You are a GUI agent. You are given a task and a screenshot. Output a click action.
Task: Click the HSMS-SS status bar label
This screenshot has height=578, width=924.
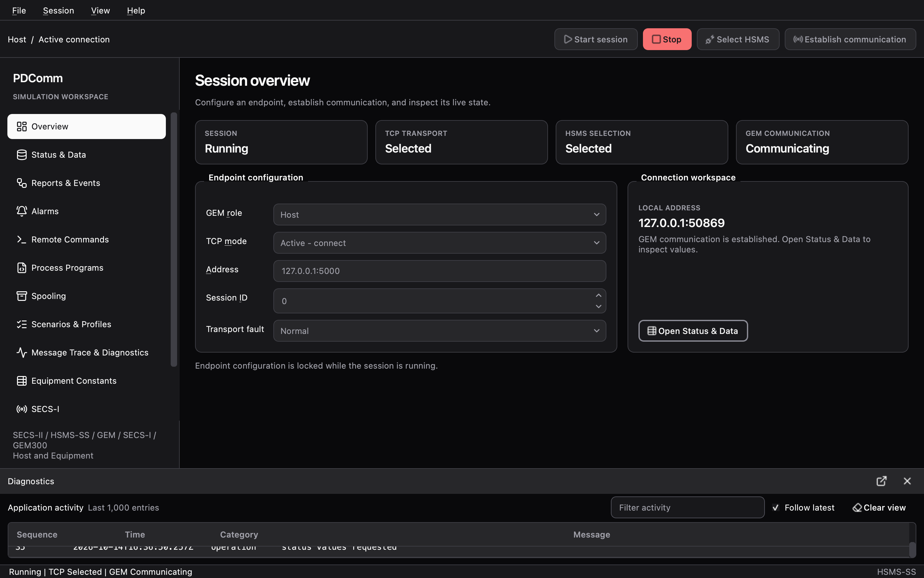click(896, 572)
